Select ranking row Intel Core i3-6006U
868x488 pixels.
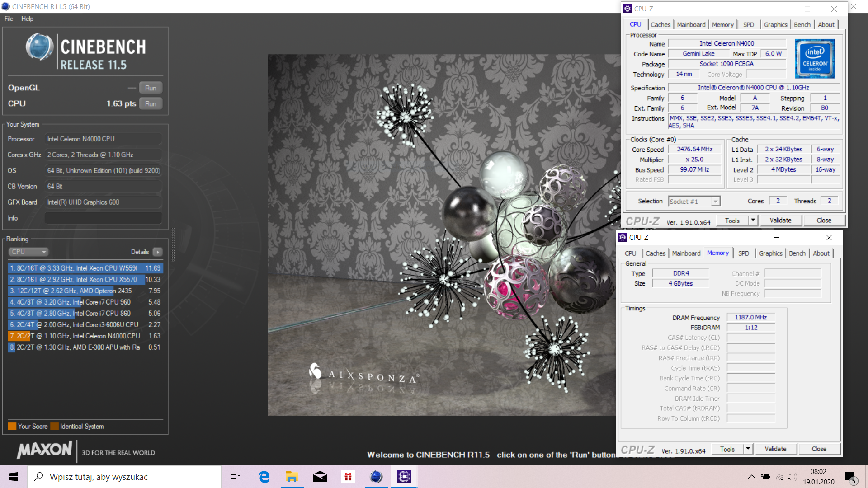85,324
